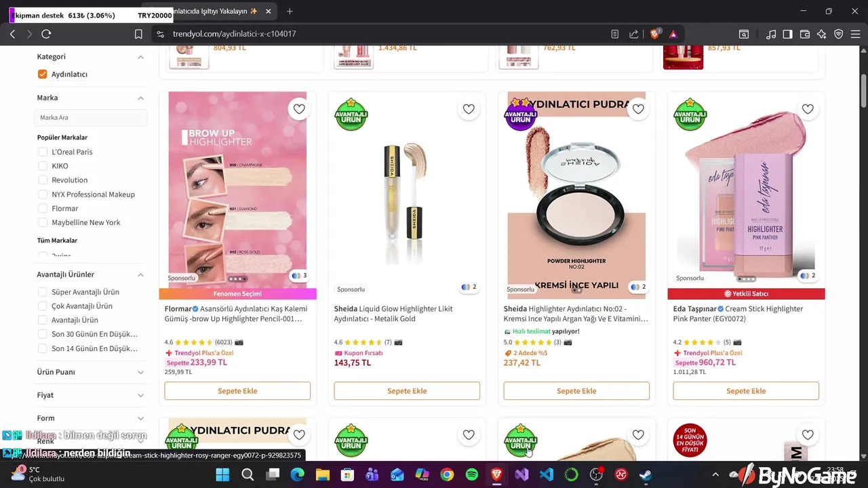Heart the Eda Taşpınar Cream Stick Highlighter
This screenshot has width=868, height=488.
coord(808,109)
